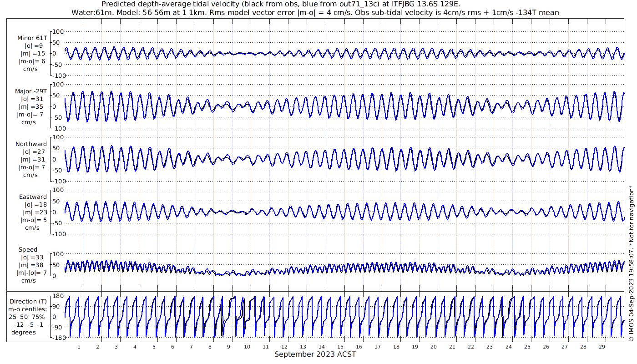The height and width of the screenshot is (364, 637).
Task: Click the 'Direction (T)' panel label
Action: pyautogui.click(x=28, y=302)
